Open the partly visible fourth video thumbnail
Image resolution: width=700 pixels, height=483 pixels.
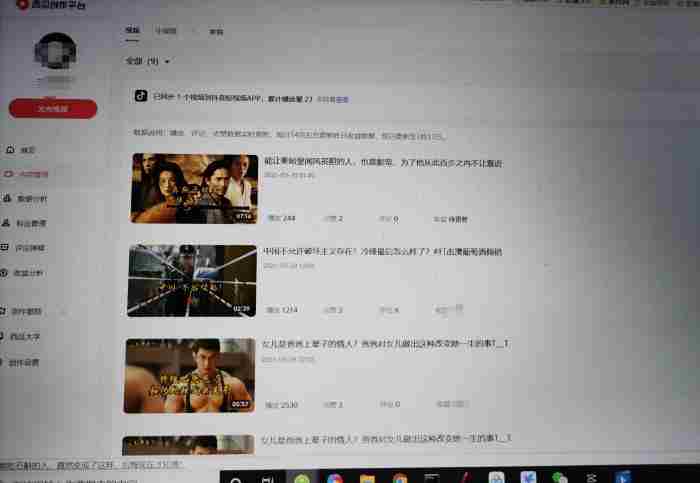click(188, 445)
